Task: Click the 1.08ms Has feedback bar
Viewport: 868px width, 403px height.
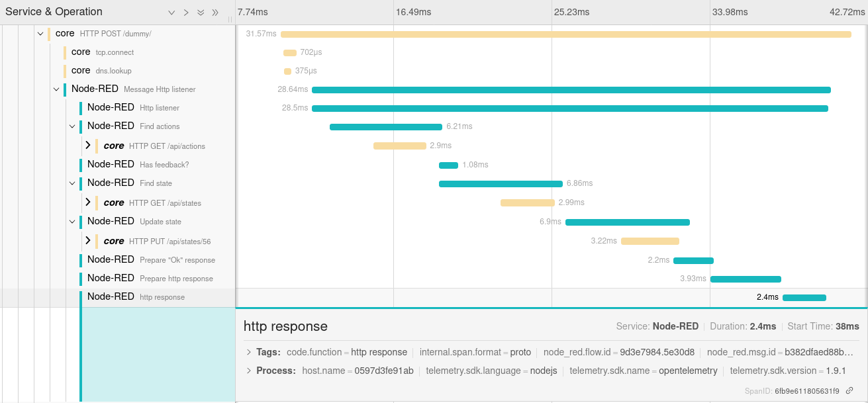Action: (x=448, y=165)
